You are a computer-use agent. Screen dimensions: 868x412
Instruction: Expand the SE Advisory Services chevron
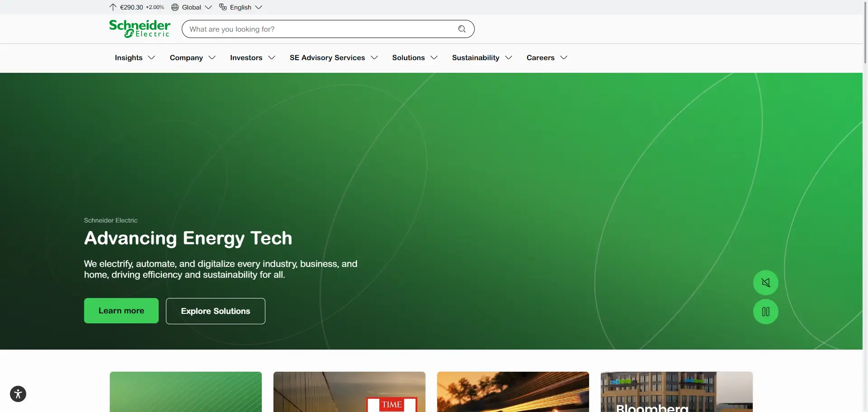click(x=374, y=58)
